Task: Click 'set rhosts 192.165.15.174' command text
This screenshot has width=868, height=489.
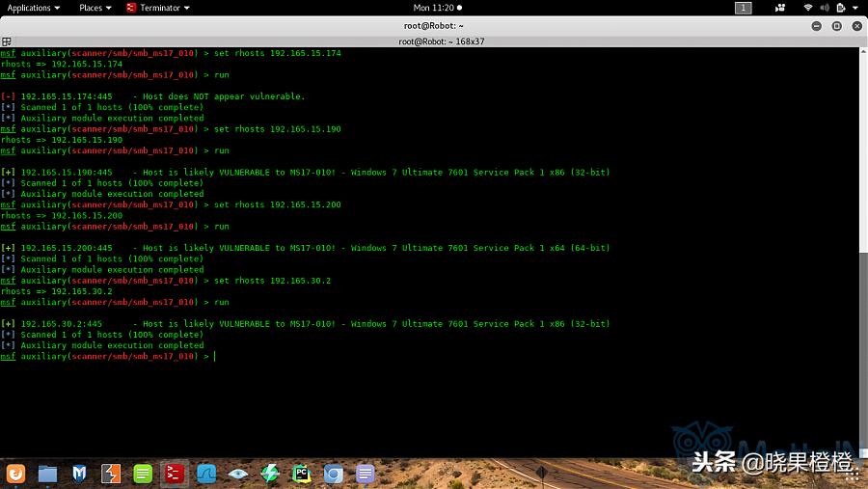Action: click(278, 53)
